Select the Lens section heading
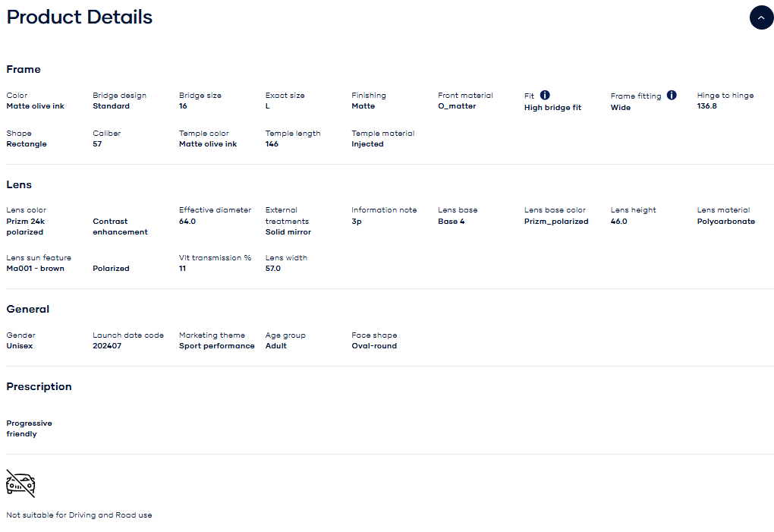Viewport: 774px width, 532px height. click(19, 184)
